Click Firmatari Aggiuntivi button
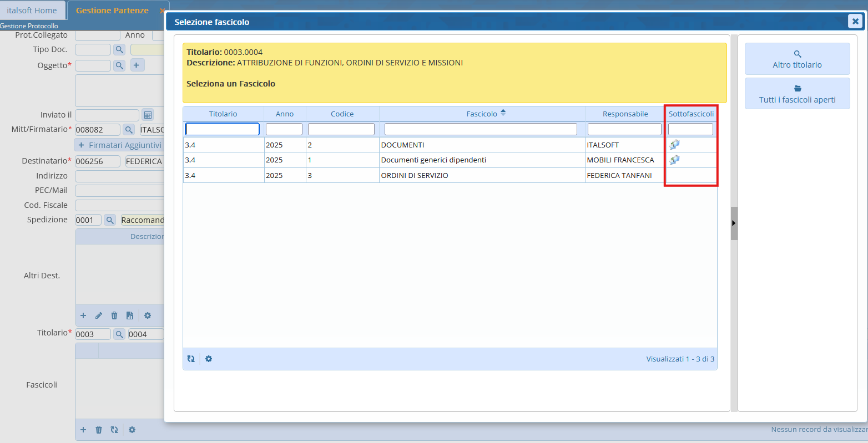868x443 pixels. point(120,145)
